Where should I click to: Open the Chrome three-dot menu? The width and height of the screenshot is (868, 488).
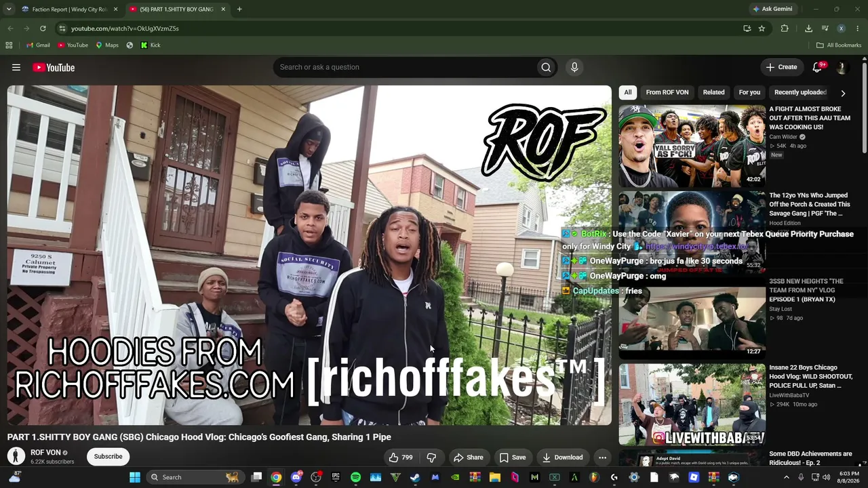pyautogui.click(x=858, y=28)
